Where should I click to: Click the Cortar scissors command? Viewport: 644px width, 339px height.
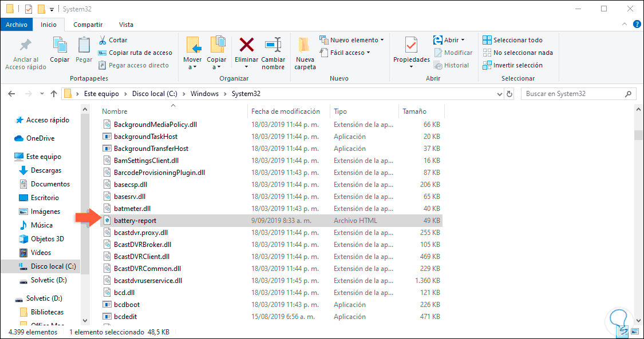[113, 40]
